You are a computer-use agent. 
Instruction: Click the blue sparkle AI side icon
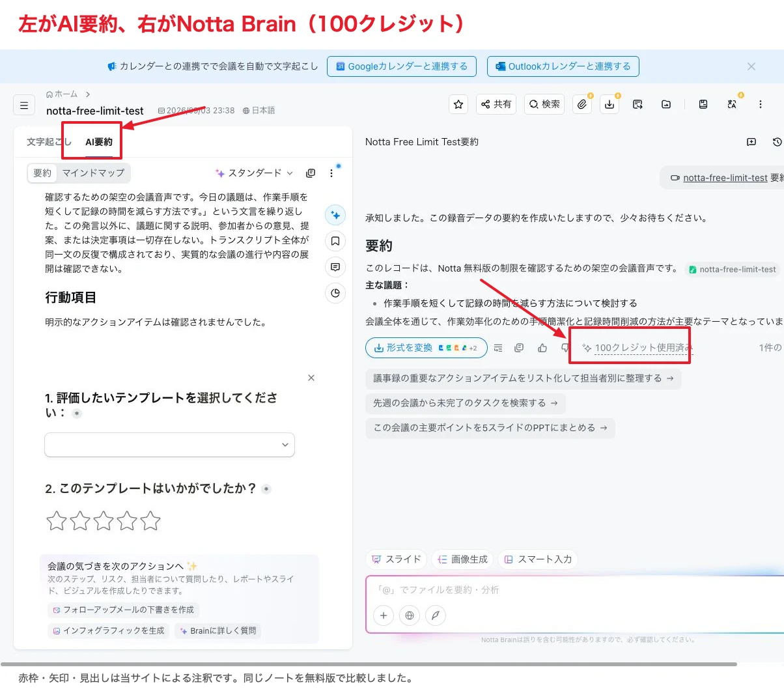tap(335, 215)
